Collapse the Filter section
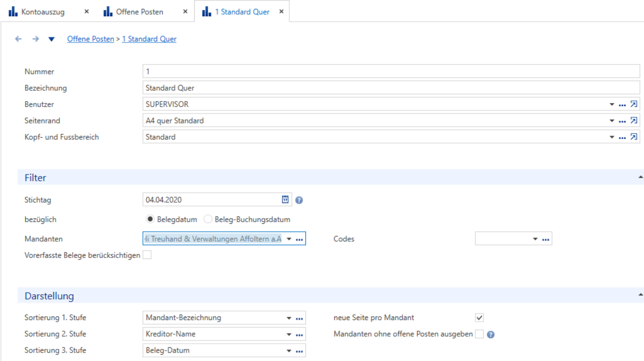This screenshot has height=361, width=644. [x=640, y=178]
